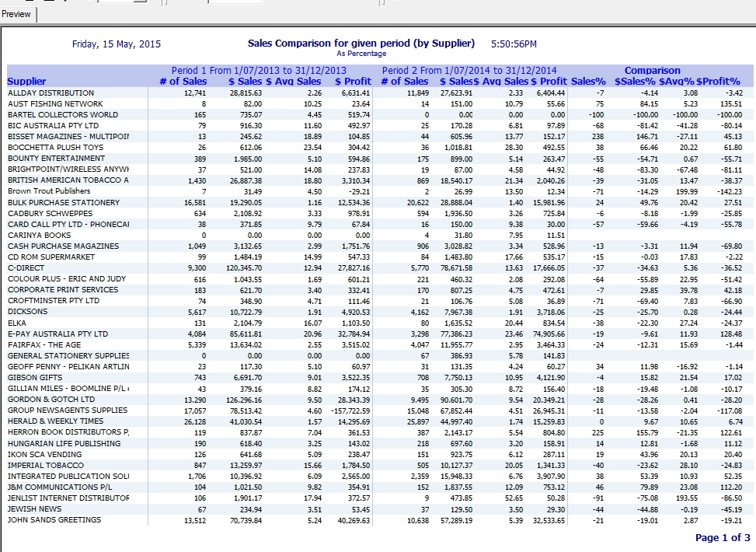The width and height of the screenshot is (756, 552).
Task: Click Brown Trout $Avg% value 199.99
Action: tap(686, 191)
